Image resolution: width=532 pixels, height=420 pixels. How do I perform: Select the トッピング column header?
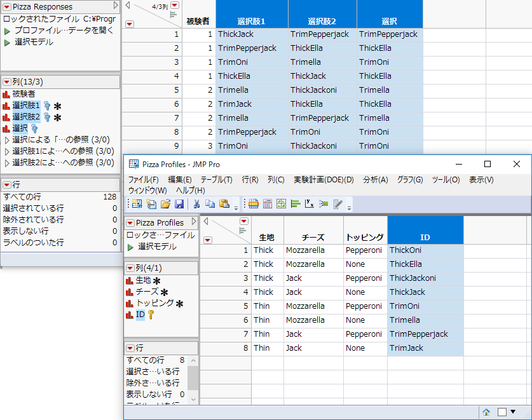[x=365, y=237]
